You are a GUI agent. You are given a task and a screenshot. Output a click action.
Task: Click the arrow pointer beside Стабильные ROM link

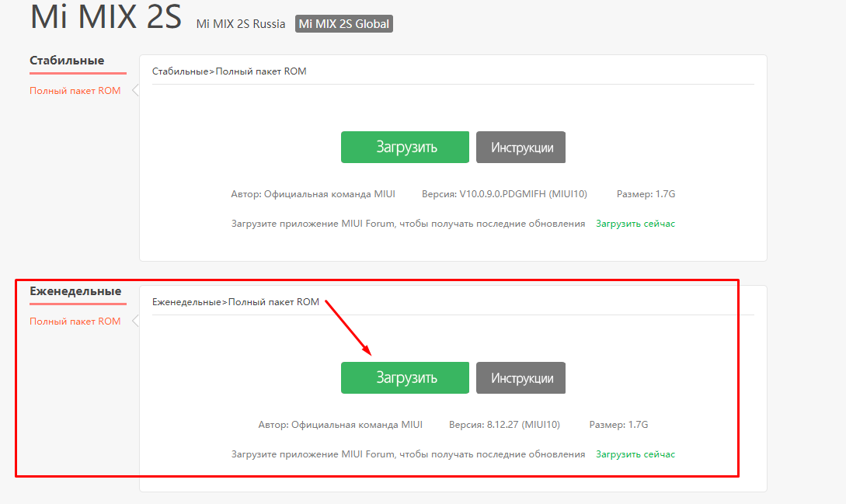coord(135,91)
